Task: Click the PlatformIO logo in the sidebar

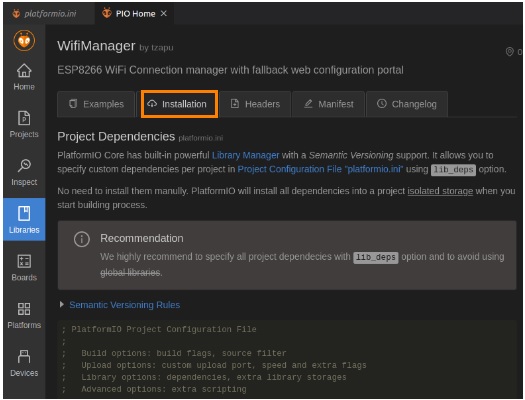Action: coord(24,41)
